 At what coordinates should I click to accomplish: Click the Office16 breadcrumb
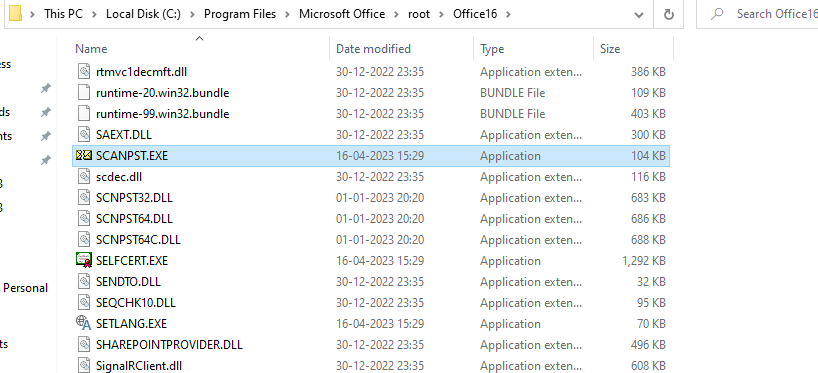click(475, 14)
